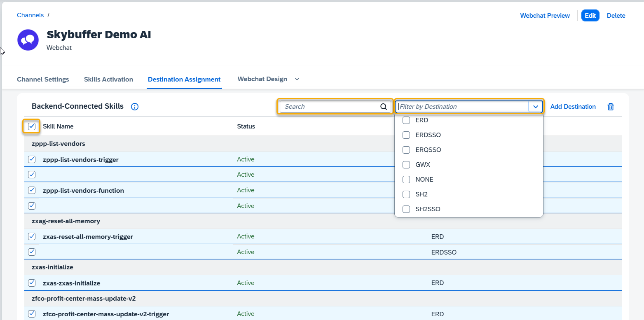This screenshot has width=644, height=320.
Task: Click the zfco-profit-center-mass-update-v2 group header
Action: click(323, 298)
